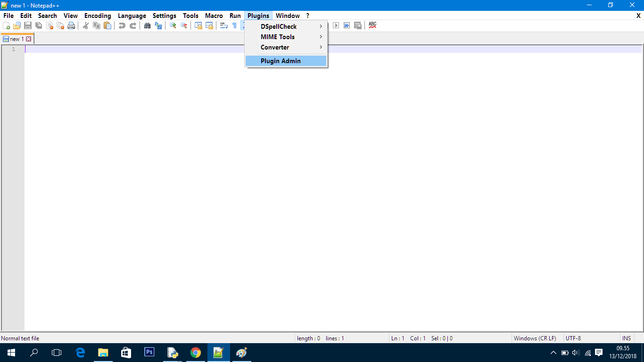The width and height of the screenshot is (644, 362).
Task: Click 'length : 0' in status bar
Action: coord(309,338)
